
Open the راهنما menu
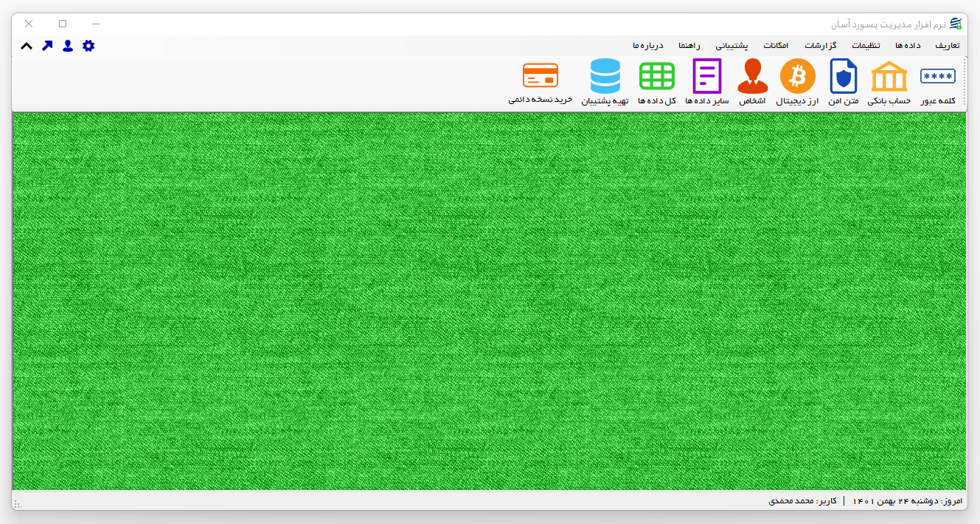689,46
